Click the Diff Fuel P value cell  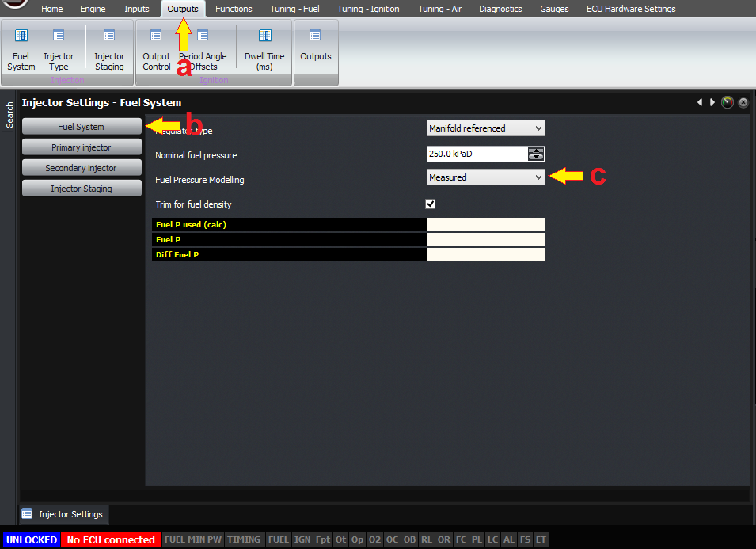click(486, 255)
